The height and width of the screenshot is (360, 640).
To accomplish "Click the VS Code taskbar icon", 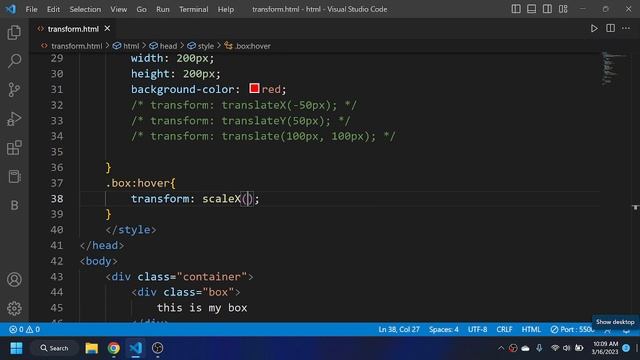I will [x=136, y=348].
